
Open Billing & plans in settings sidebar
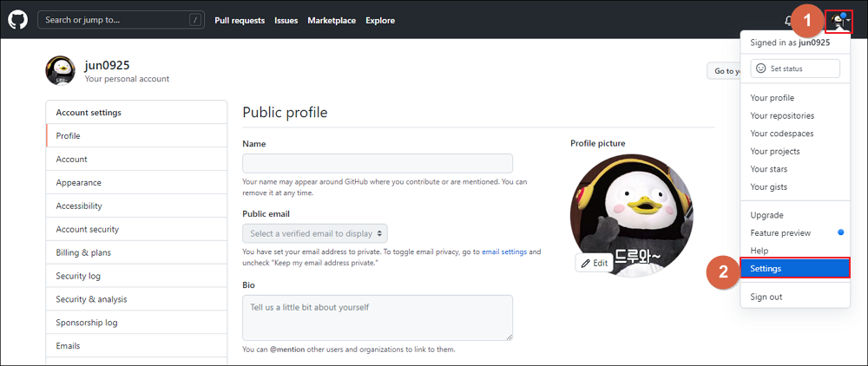(x=136, y=252)
